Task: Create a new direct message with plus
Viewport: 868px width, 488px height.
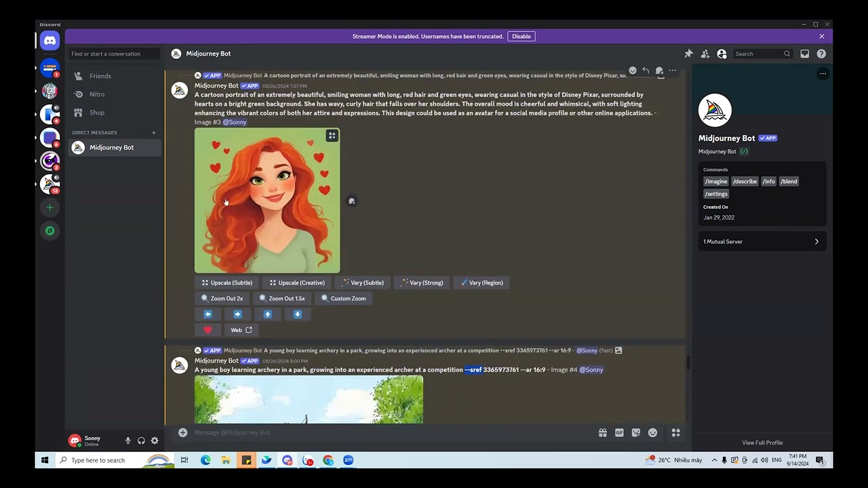Action: [154, 132]
